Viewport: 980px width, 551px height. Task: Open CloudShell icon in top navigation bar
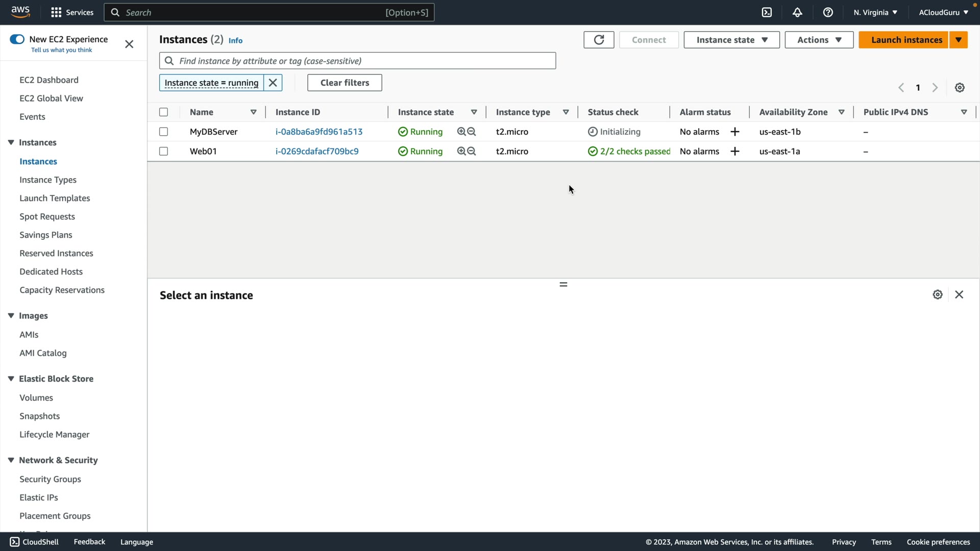pos(767,12)
